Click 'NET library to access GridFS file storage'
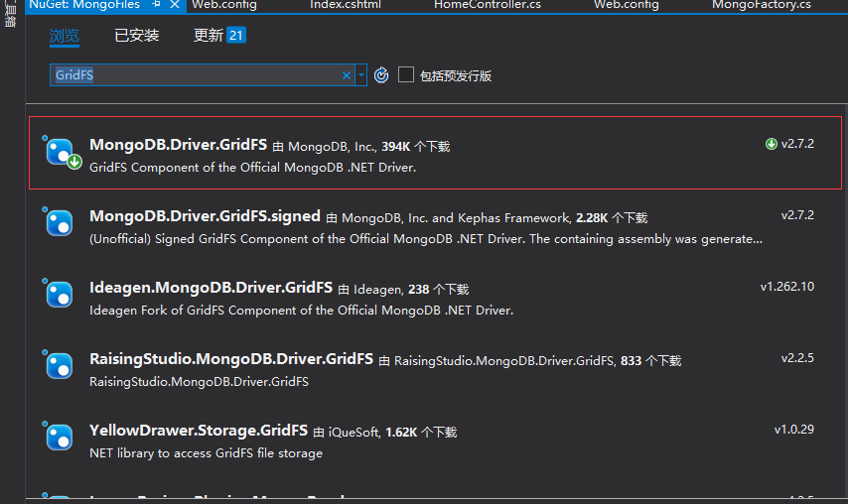This screenshot has height=504, width=848. tap(207, 452)
